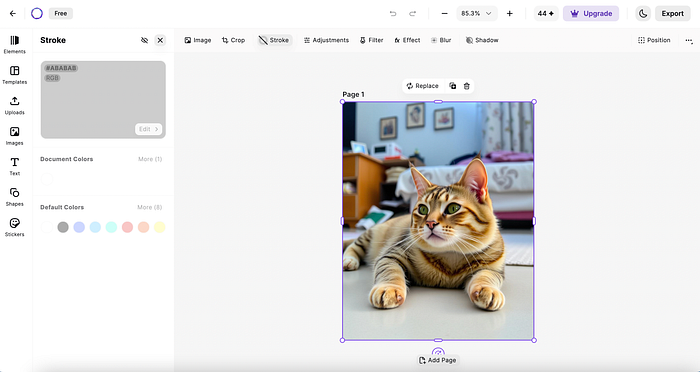Open the Text sidebar panel
700x372 pixels.
15,167
